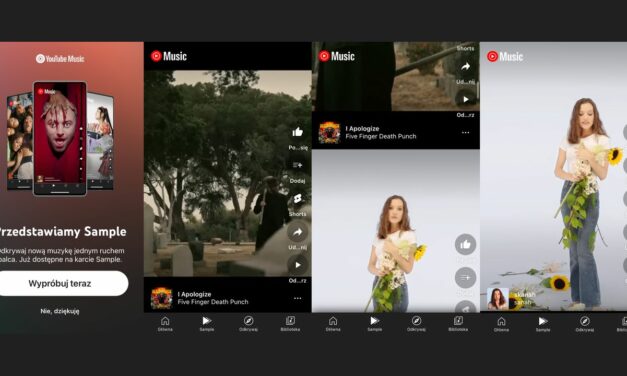627x376 pixels.
Task: Open Biblioteka tab under the cemetery video
Action: (x=290, y=324)
